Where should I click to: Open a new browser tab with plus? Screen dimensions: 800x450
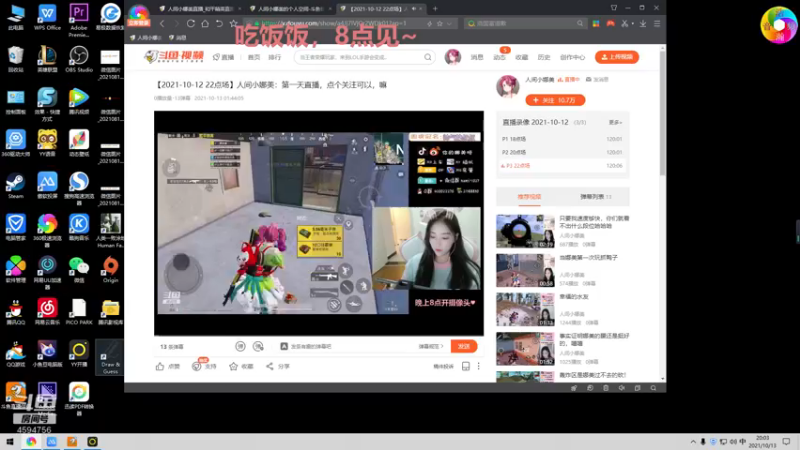click(435, 8)
